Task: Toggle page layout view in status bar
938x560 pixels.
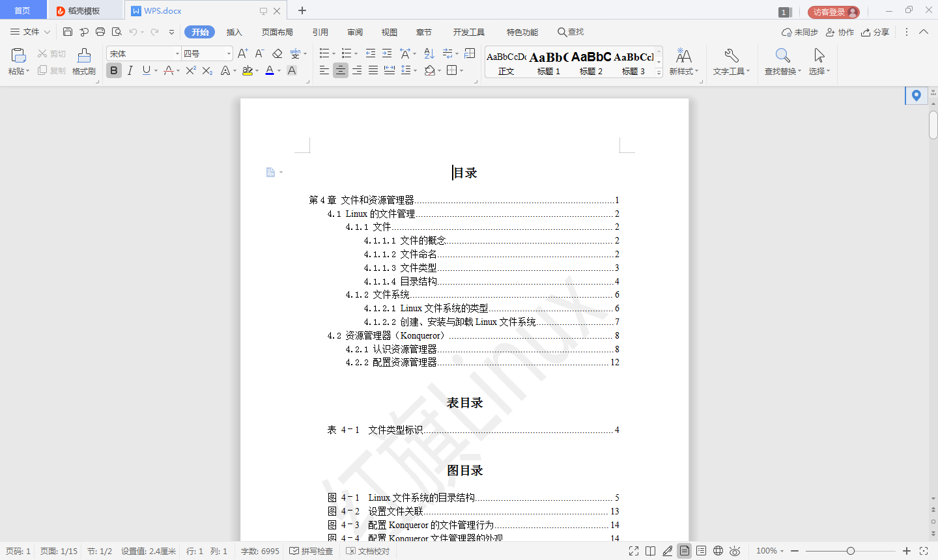Action: 685,551
